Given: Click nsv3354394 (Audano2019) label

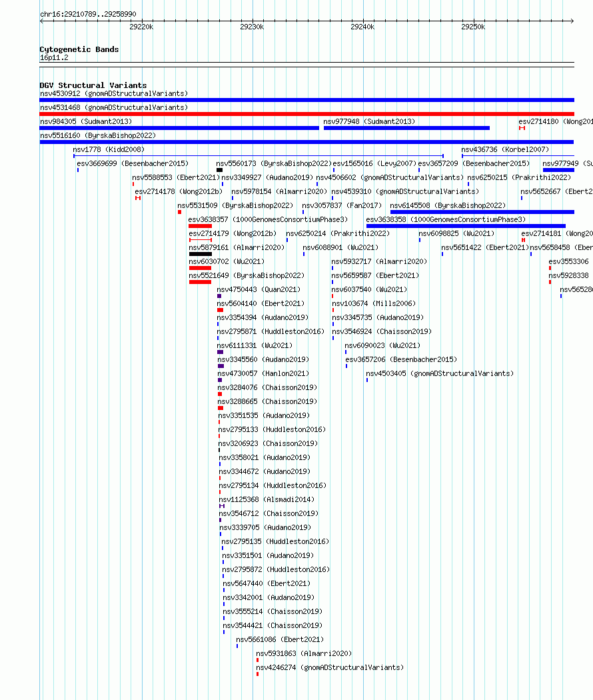Looking at the screenshot, I should click(x=263, y=317).
